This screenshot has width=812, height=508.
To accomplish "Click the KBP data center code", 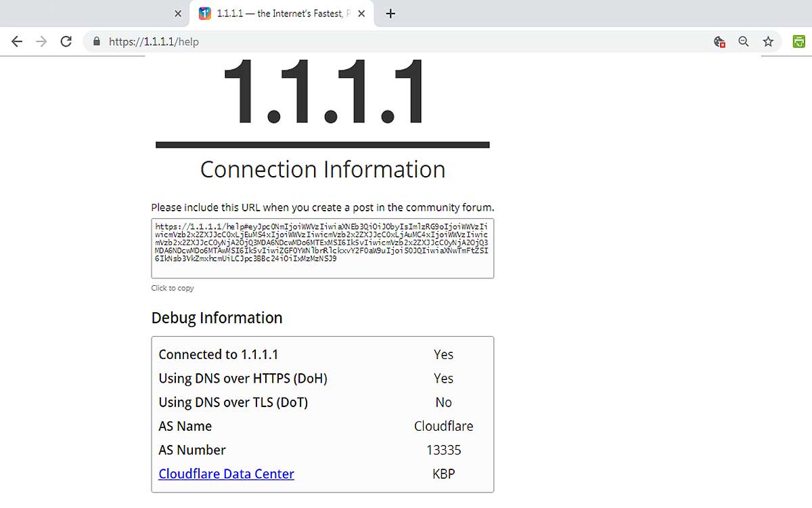I will point(443,474).
